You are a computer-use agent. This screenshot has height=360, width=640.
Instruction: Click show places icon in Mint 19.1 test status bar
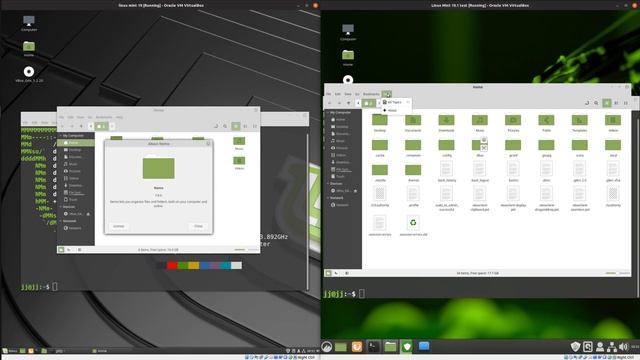click(x=328, y=273)
